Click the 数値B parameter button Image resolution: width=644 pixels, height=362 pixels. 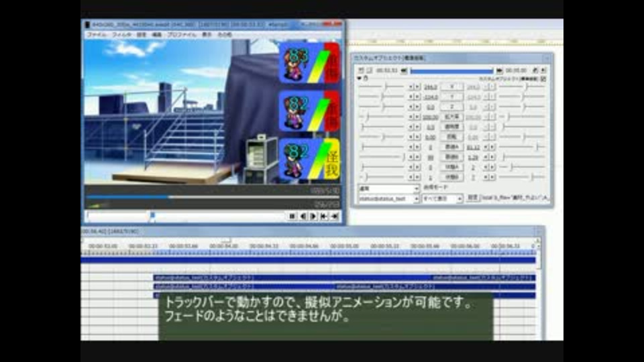(x=451, y=157)
